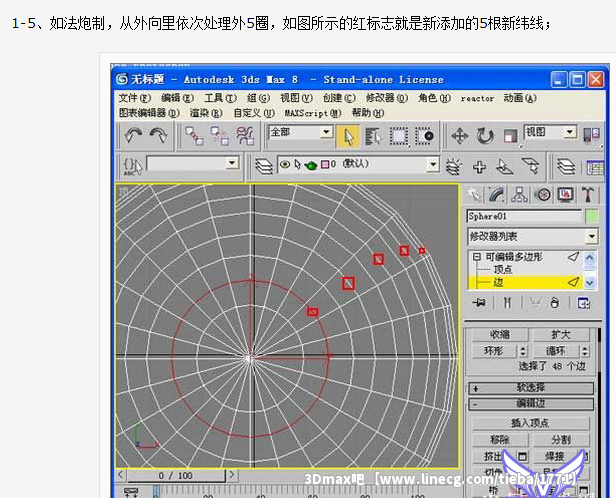Toggle Show End Result icon
Viewport: 616px width, 498px height.
point(507,303)
